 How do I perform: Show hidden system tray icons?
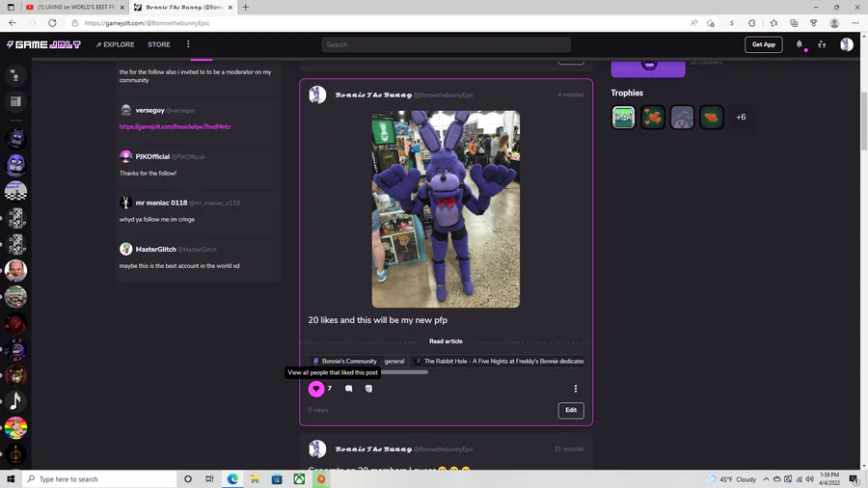766,479
